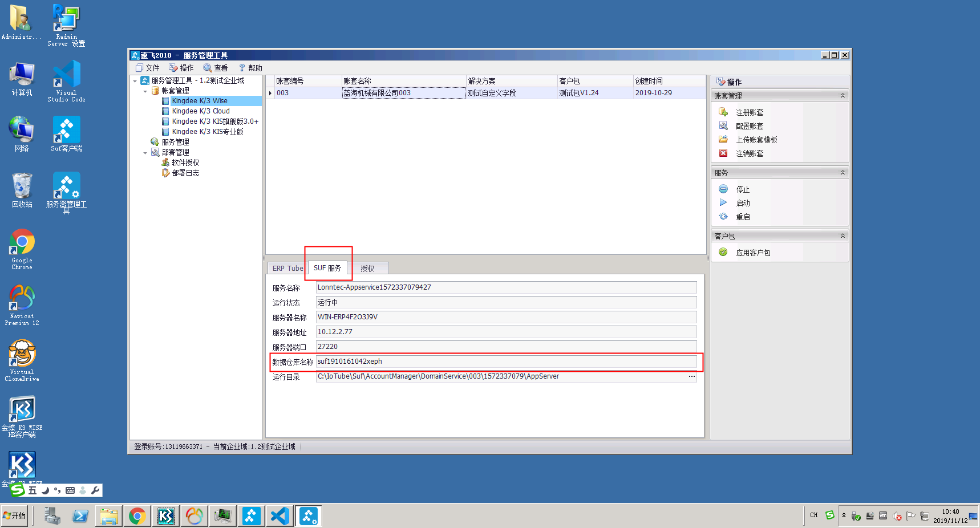Screen dimensions: 980x528
Task: Select the SUF 服务 tab
Action: point(327,268)
